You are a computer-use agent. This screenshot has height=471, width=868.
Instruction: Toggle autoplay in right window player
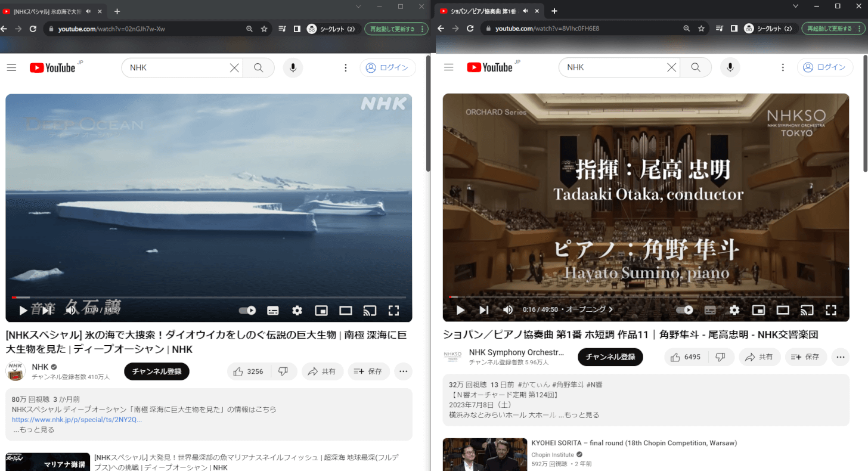(684, 309)
